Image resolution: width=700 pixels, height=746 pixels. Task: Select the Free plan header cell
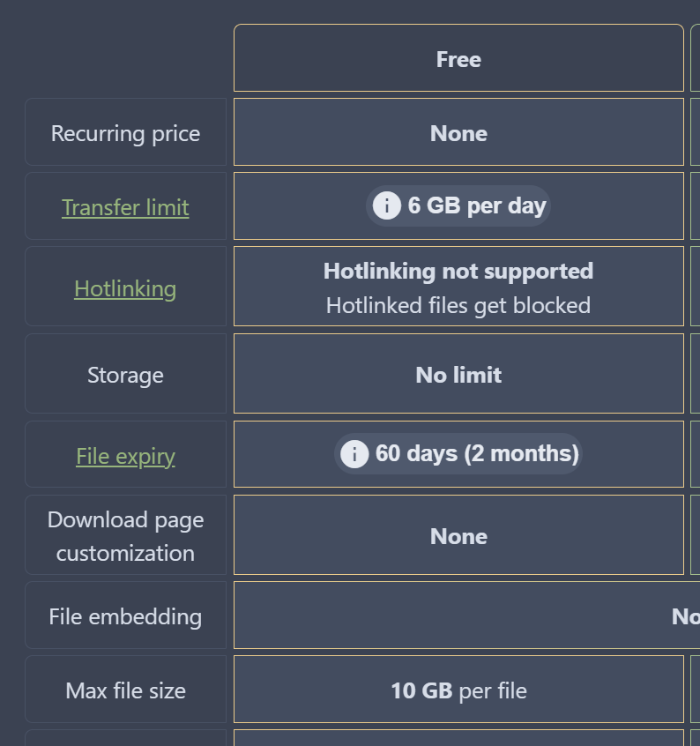458,59
